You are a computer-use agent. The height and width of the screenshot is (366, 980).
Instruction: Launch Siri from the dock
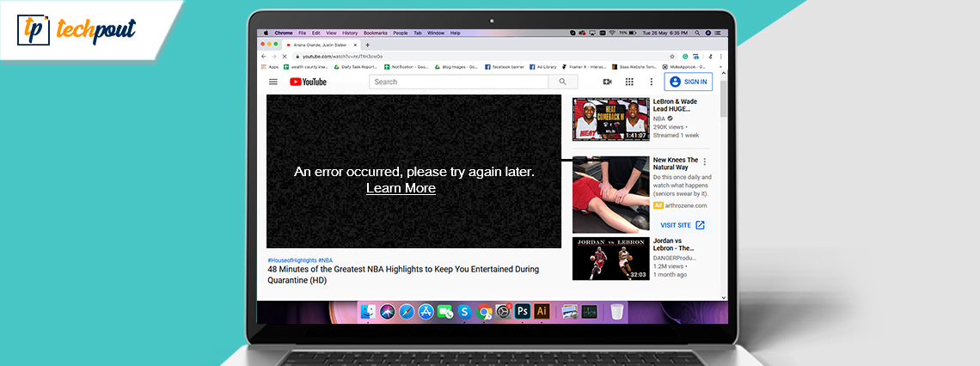point(388,311)
